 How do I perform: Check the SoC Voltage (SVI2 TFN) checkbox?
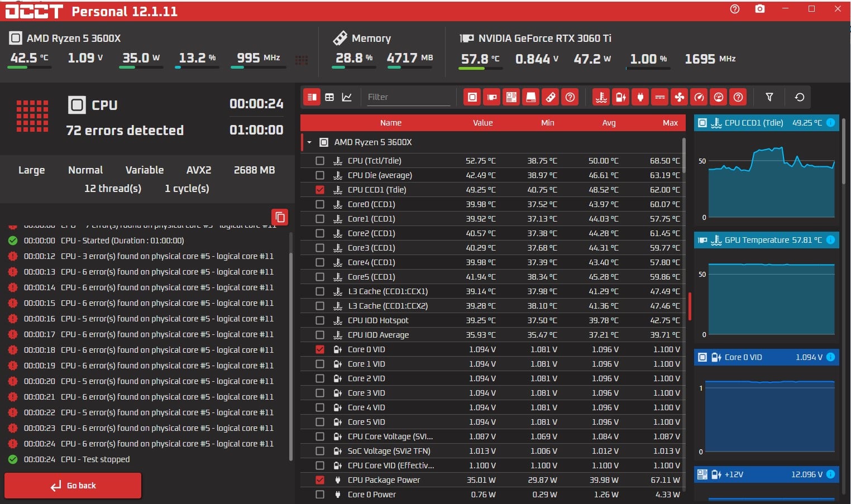click(x=320, y=451)
